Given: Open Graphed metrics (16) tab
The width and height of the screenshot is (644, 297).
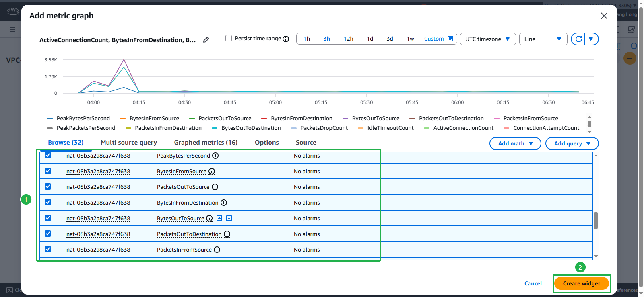Looking at the screenshot, I should point(206,142).
